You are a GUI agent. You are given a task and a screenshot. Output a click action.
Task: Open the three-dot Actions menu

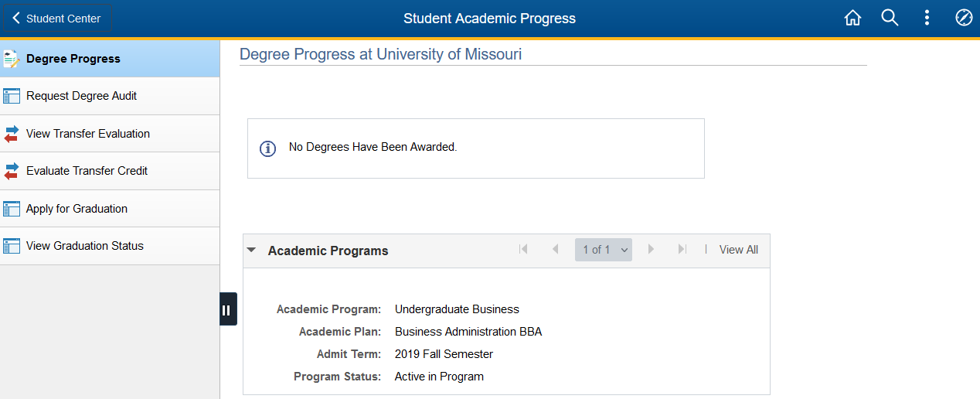927,18
